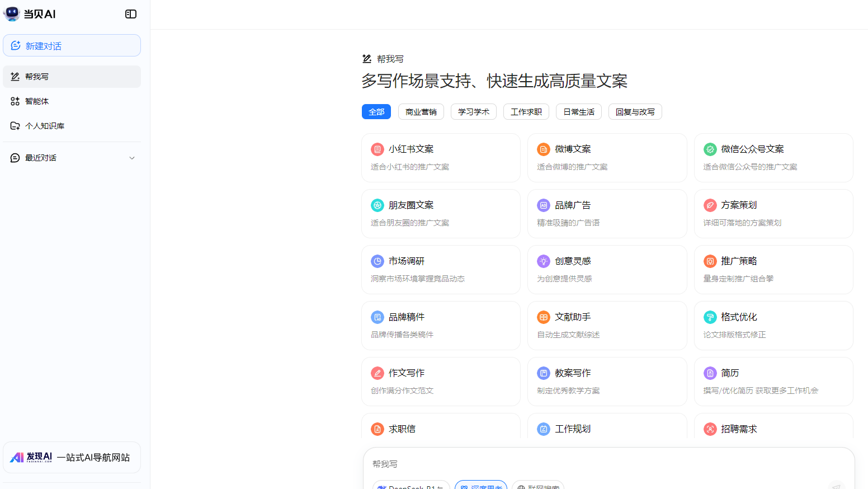This screenshot has width=868, height=489.
Task: Expand the 最近对话 chevron
Action: click(132, 158)
